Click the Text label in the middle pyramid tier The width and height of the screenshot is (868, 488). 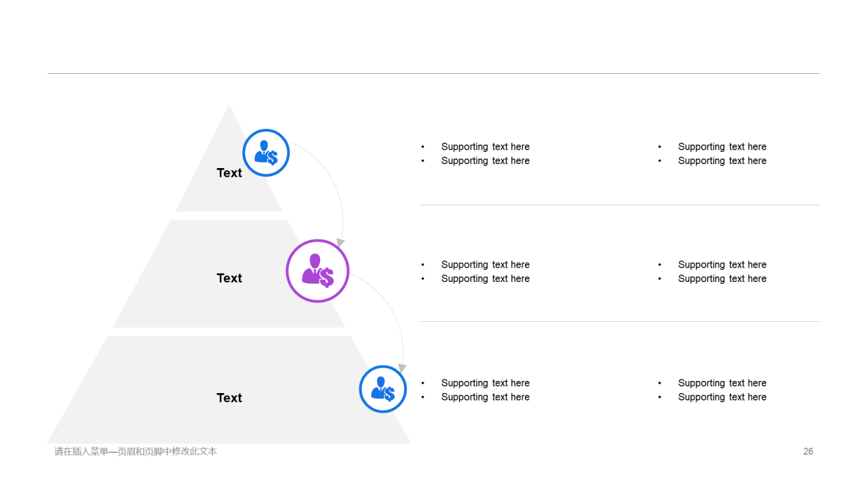[x=229, y=278]
